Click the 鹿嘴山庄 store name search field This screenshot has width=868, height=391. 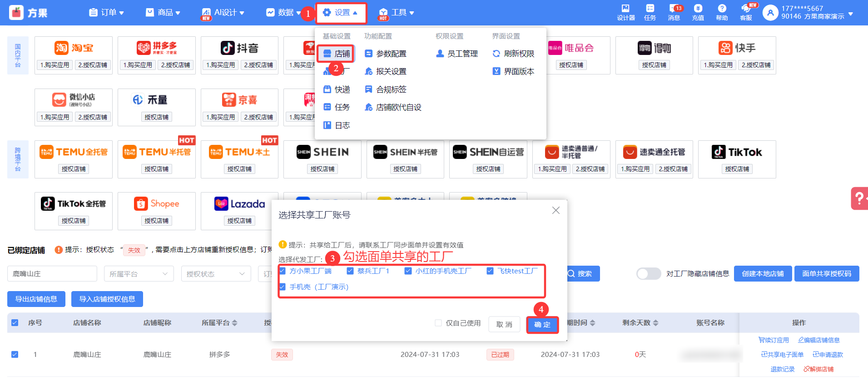(x=52, y=274)
